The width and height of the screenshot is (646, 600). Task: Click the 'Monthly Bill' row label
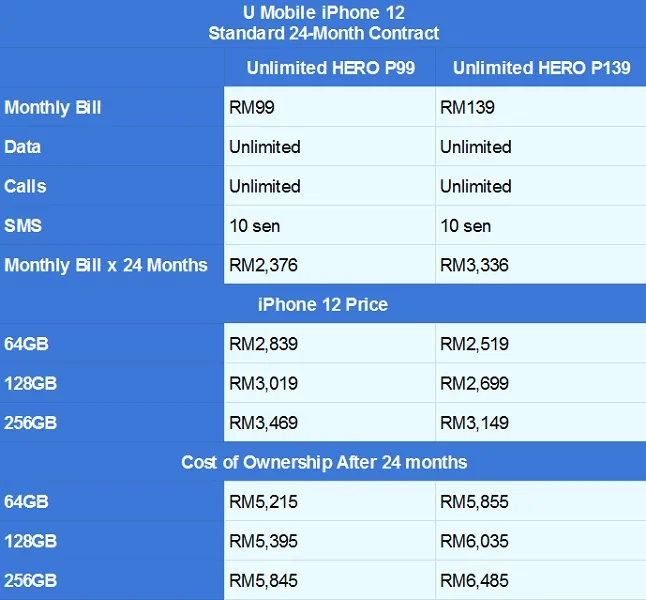click(x=53, y=108)
